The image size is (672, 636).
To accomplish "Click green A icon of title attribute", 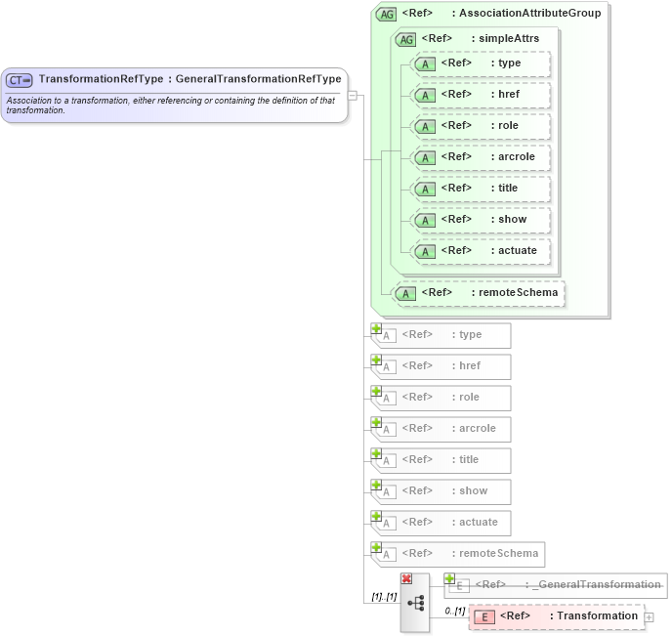I will coord(425,189).
